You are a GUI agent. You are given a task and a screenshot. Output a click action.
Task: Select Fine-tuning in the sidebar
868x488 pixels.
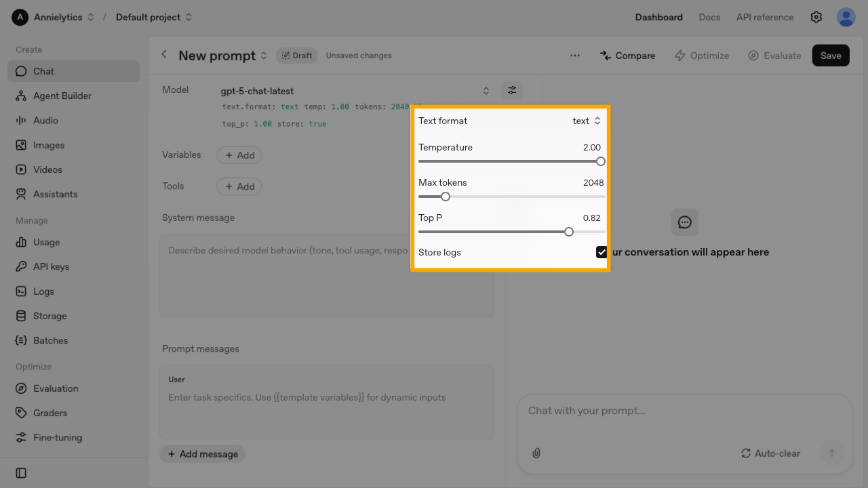coord(58,437)
